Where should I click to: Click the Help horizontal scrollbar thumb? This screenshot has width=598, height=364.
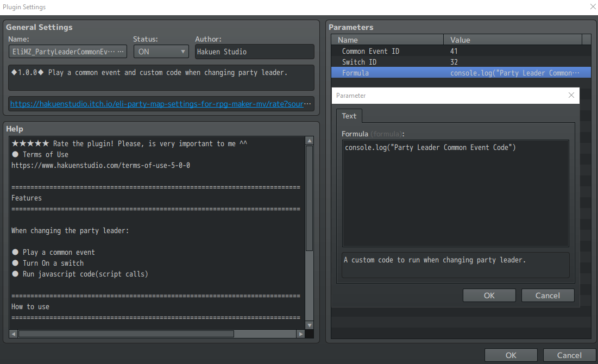126,334
